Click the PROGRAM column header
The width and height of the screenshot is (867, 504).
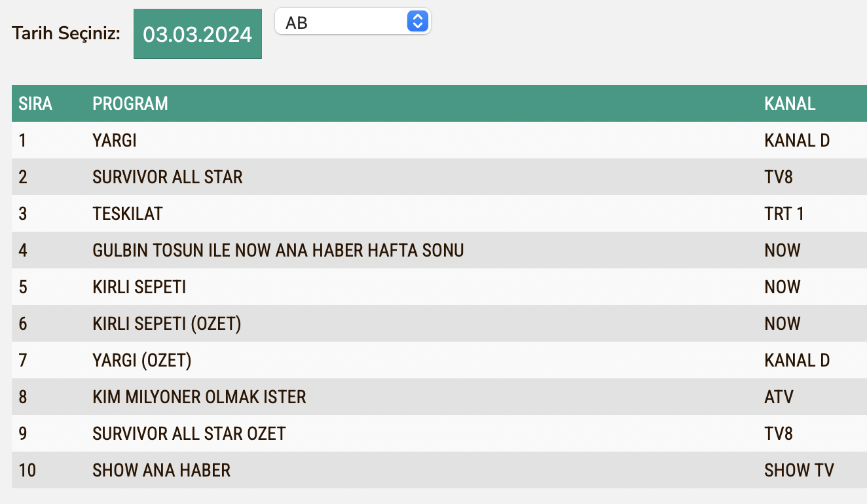[x=130, y=103]
